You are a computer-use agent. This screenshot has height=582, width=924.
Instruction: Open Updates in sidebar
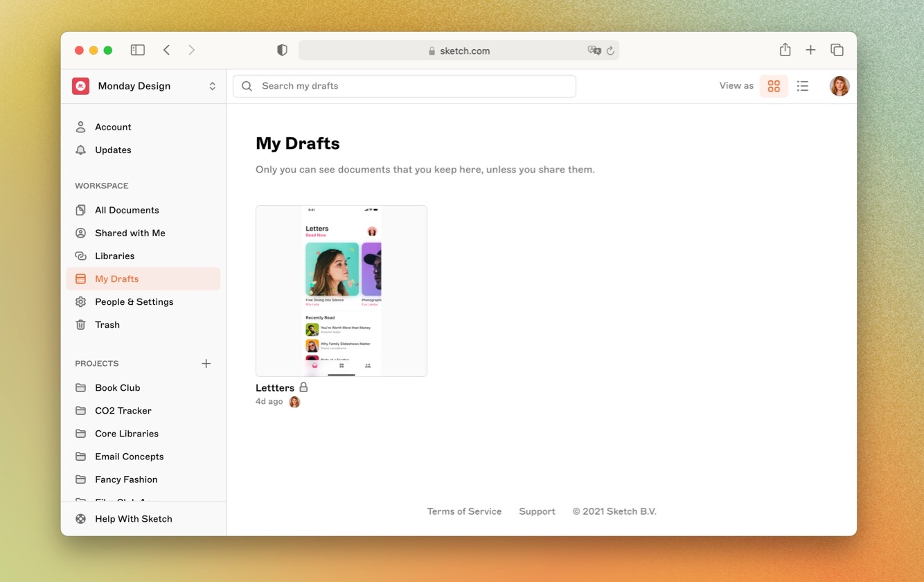coord(143,150)
